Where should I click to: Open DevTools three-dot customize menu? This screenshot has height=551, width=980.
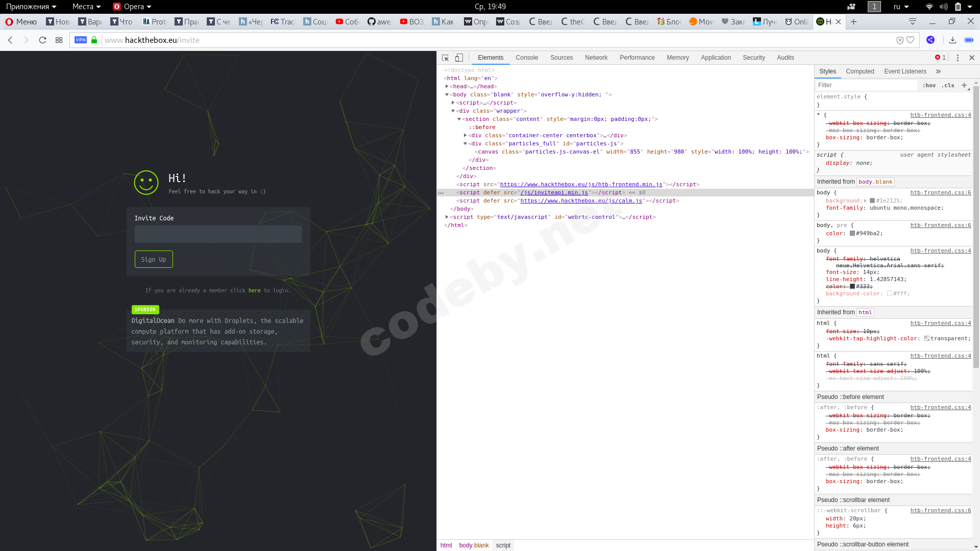click(958, 58)
